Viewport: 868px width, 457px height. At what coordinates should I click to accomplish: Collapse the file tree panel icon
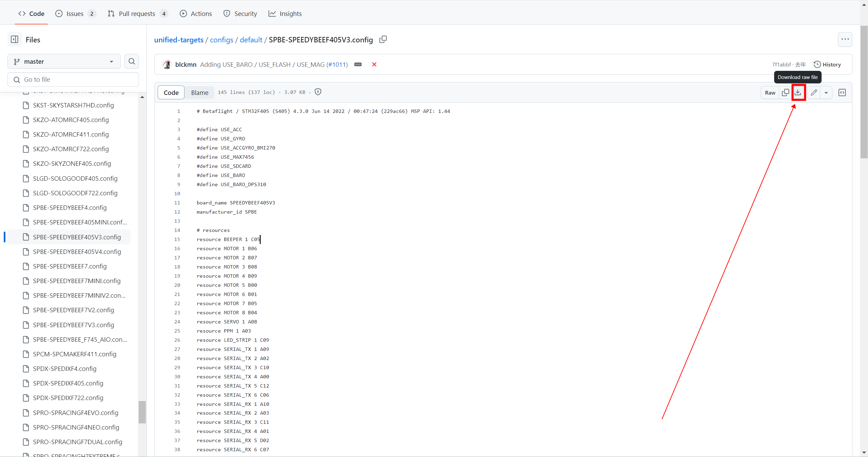(15, 39)
